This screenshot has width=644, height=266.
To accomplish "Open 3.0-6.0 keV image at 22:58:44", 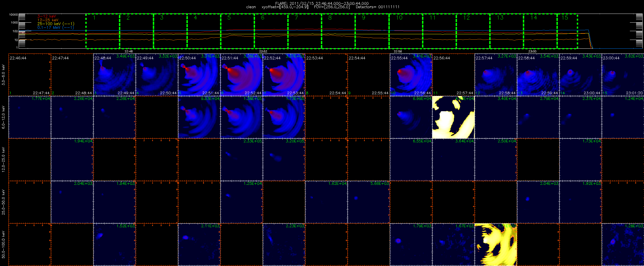I will (x=538, y=75).
